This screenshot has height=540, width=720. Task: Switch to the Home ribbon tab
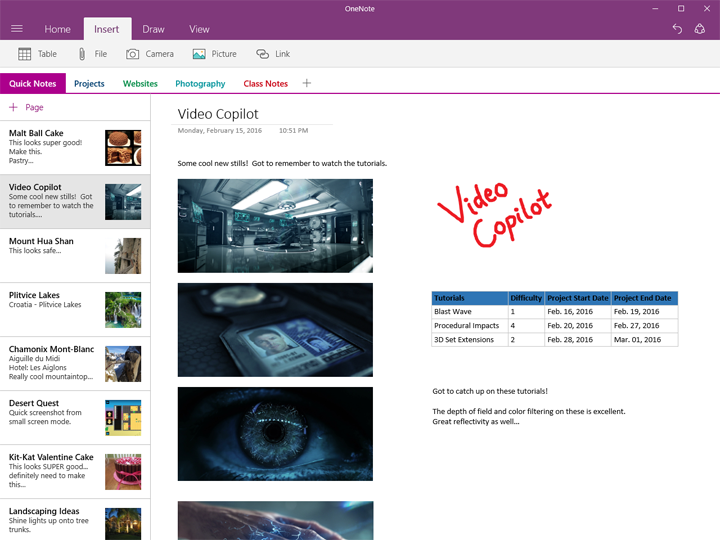pos(57,29)
